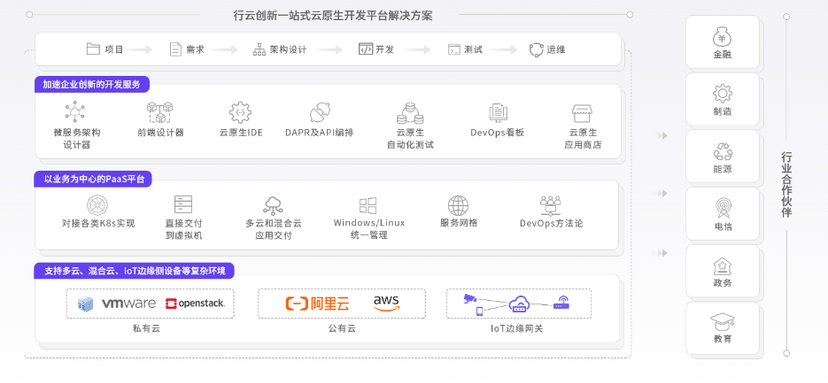Click the 服务网格 text label
The image size is (828, 383).
click(459, 223)
